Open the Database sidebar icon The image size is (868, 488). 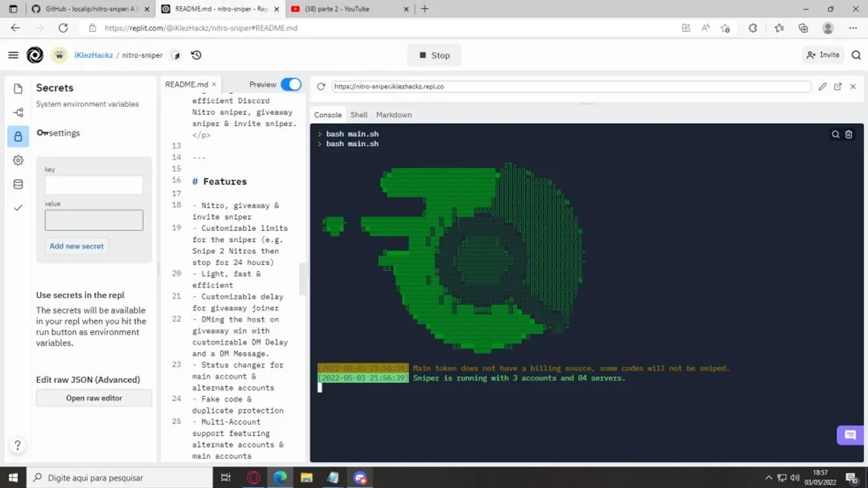(18, 184)
